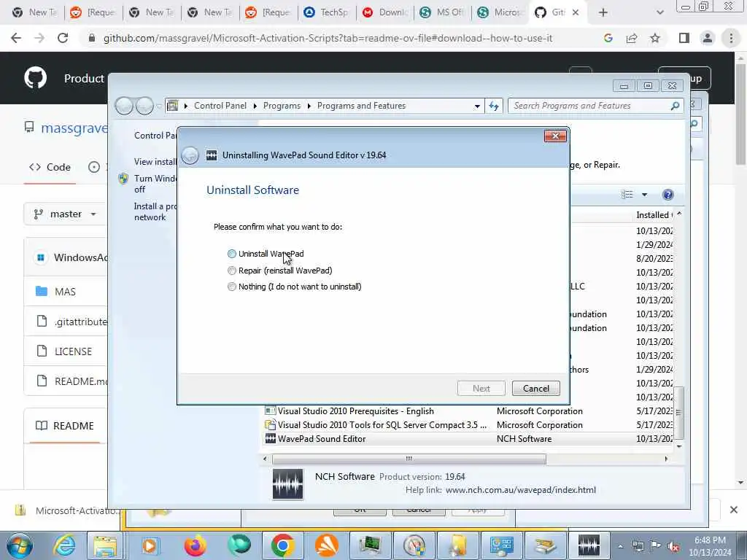This screenshot has width=747, height=560.
Task: Click the Cancel button in uninstall dialog
Action: click(x=535, y=388)
